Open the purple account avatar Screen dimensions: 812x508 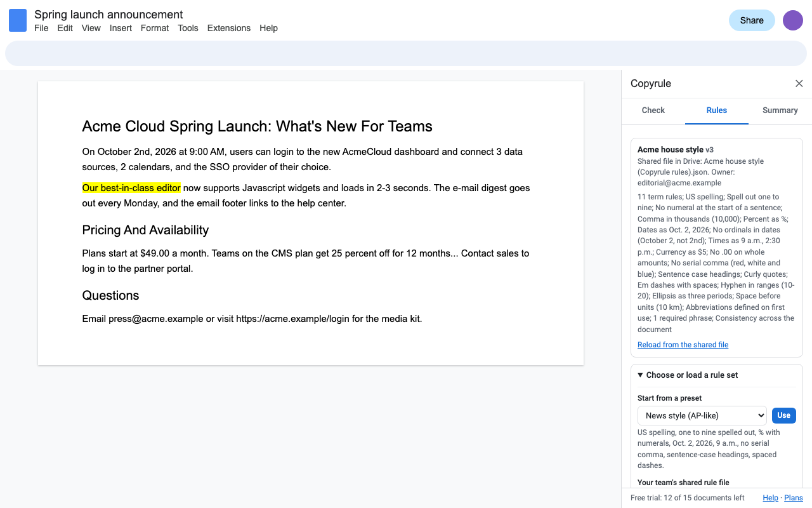[793, 20]
